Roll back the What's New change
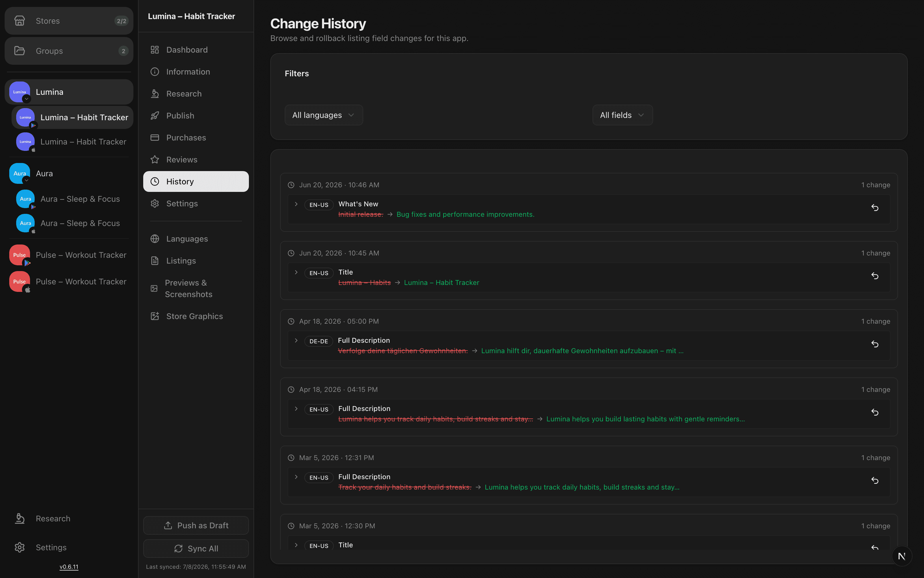Viewport: 924px width, 578px height. [x=875, y=208]
